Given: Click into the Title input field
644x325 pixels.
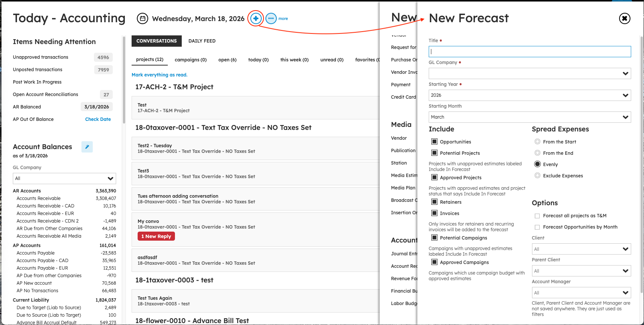Looking at the screenshot, I should [x=530, y=52].
